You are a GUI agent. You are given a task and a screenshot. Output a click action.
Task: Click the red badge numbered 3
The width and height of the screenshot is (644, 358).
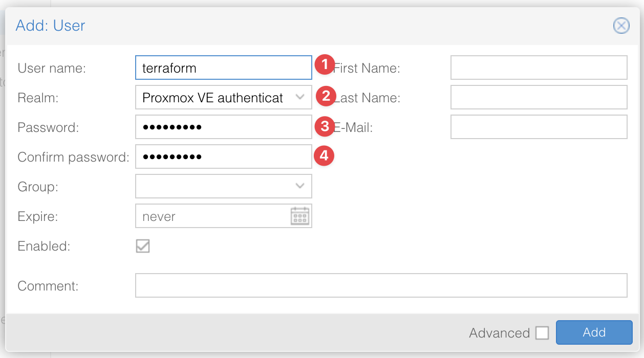324,126
